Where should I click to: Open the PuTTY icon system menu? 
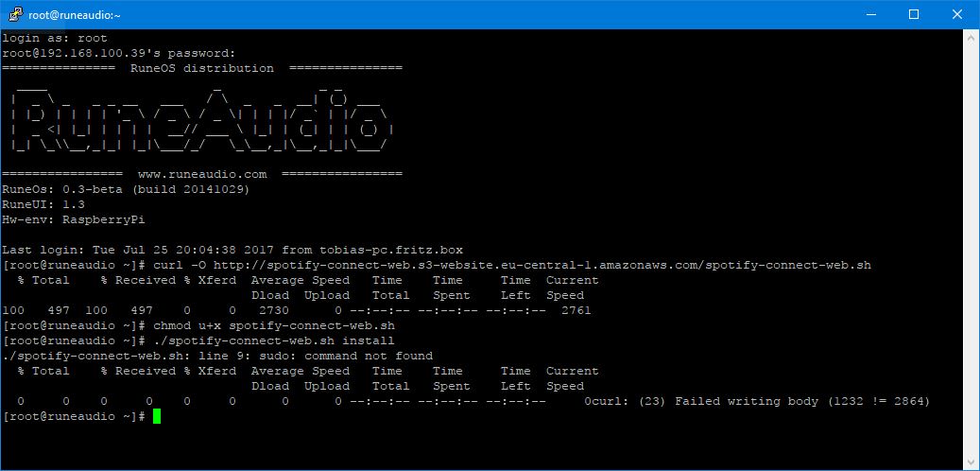[16, 14]
